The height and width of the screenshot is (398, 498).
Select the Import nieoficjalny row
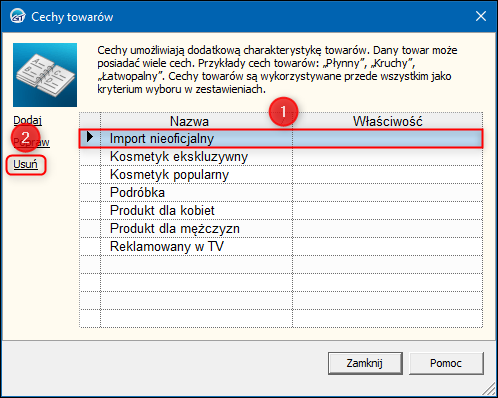[281, 139]
